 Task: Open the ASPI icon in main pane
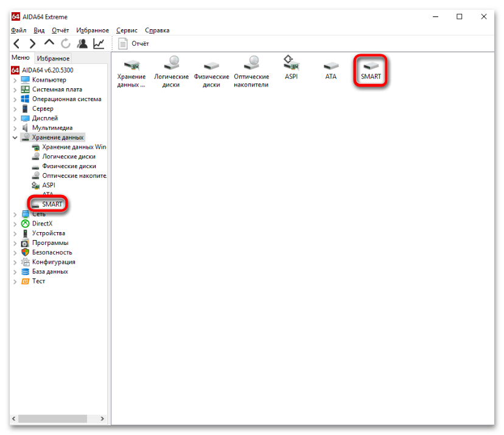tap(291, 68)
